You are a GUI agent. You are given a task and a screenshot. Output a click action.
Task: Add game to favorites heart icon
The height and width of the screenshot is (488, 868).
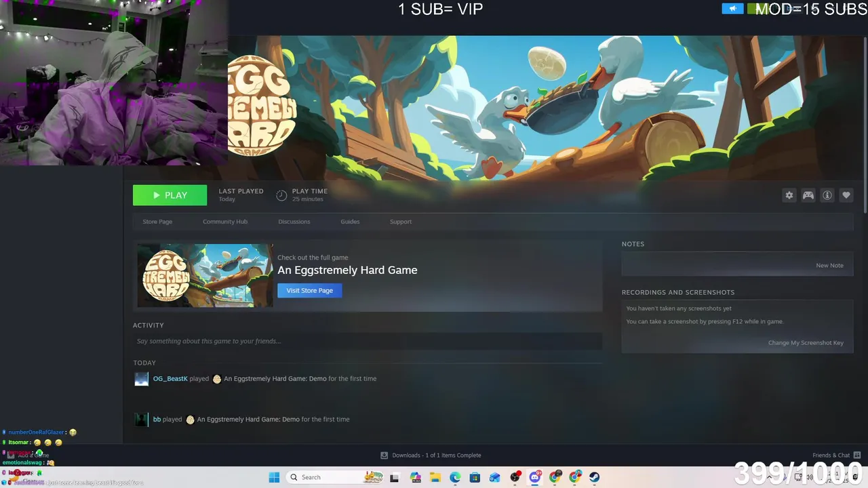pos(846,195)
